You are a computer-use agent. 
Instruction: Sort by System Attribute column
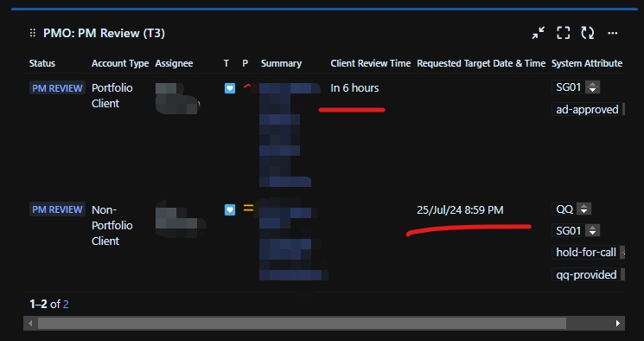(x=587, y=63)
